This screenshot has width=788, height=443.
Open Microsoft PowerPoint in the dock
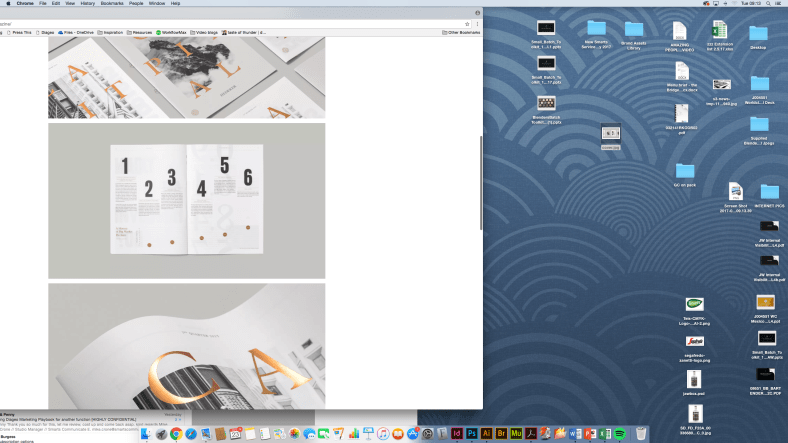[590, 433]
